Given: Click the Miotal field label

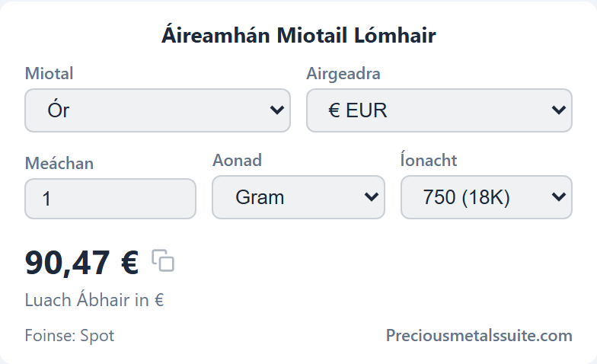Looking at the screenshot, I should [49, 73].
